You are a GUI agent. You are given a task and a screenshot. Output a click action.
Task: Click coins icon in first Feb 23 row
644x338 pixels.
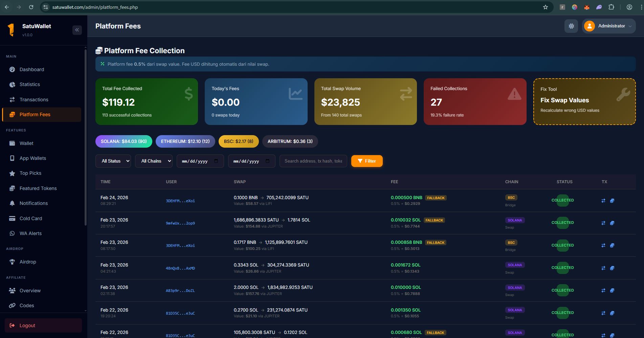click(x=612, y=223)
